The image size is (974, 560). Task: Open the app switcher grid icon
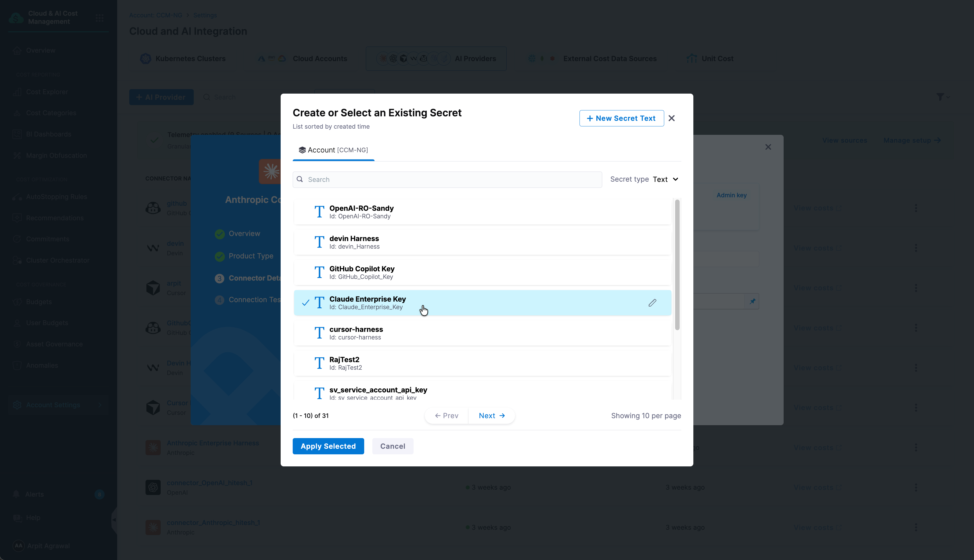tap(100, 18)
